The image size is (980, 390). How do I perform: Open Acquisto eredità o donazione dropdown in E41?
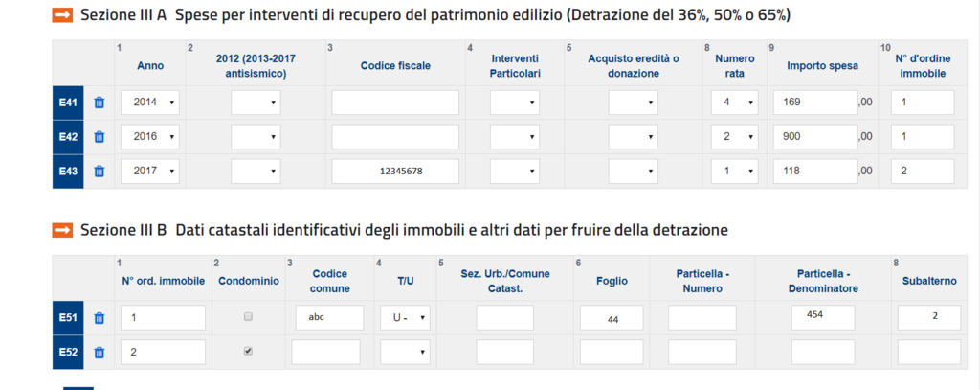pyautogui.click(x=633, y=103)
